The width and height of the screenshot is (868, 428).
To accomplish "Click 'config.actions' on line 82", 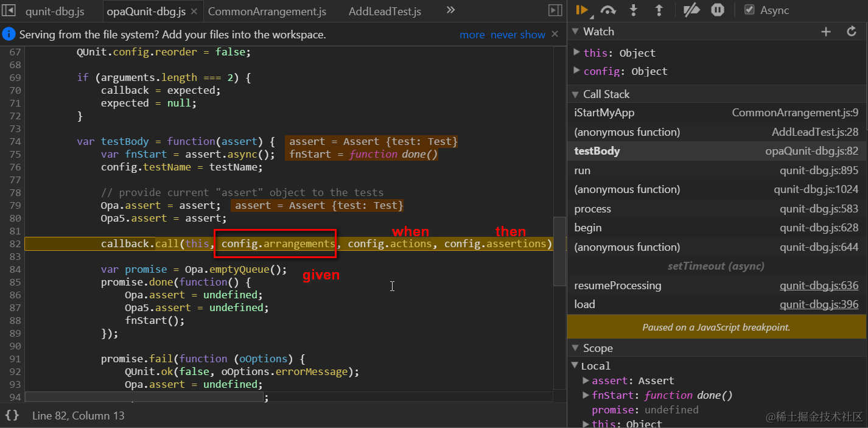I will tap(390, 244).
